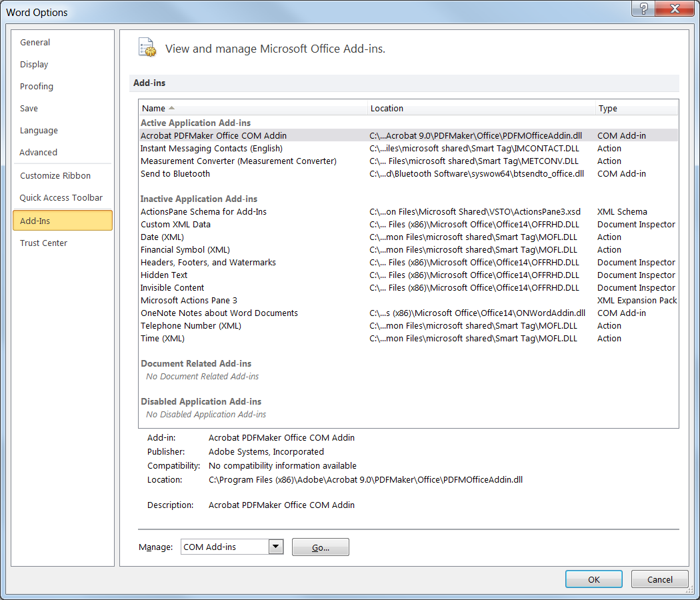Select the Date (XML) add-in
The width and height of the screenshot is (700, 600).
click(409, 237)
